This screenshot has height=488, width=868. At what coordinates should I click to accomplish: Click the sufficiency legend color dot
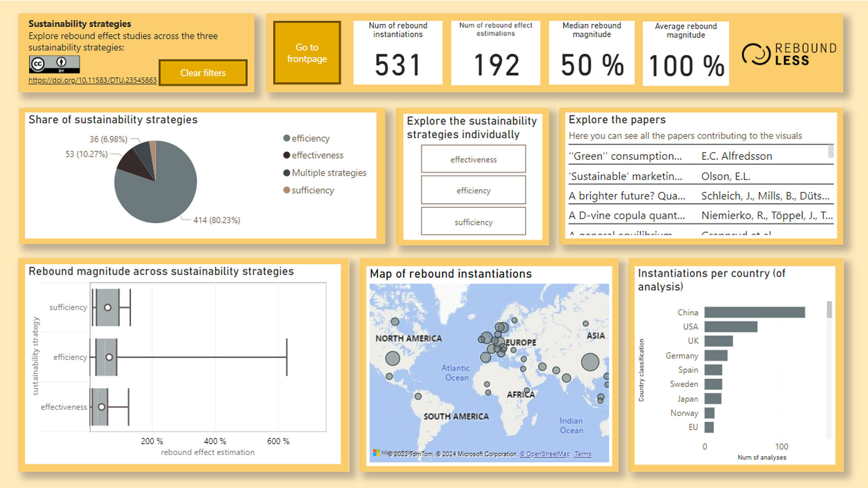click(x=287, y=190)
